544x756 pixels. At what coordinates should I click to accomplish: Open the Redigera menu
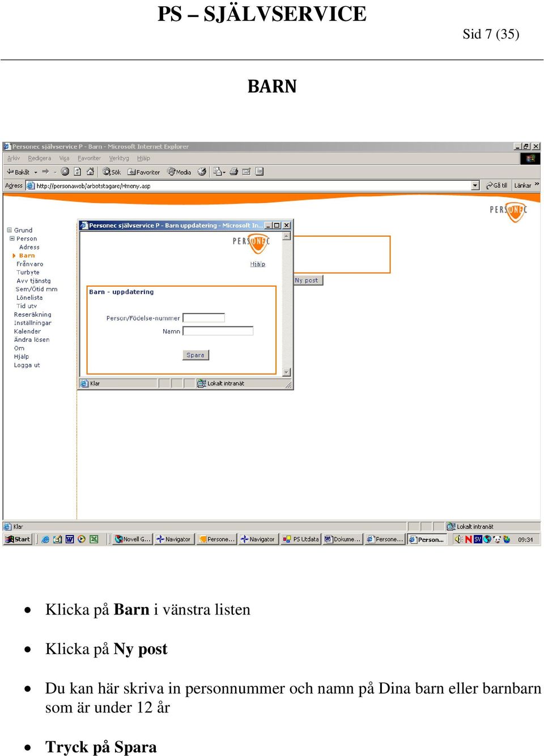coord(40,158)
